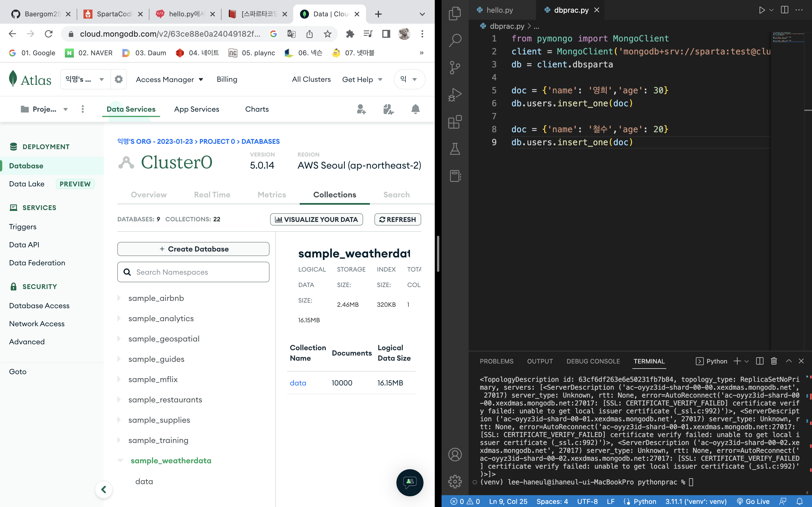Open the Testing flask icon

454,149
